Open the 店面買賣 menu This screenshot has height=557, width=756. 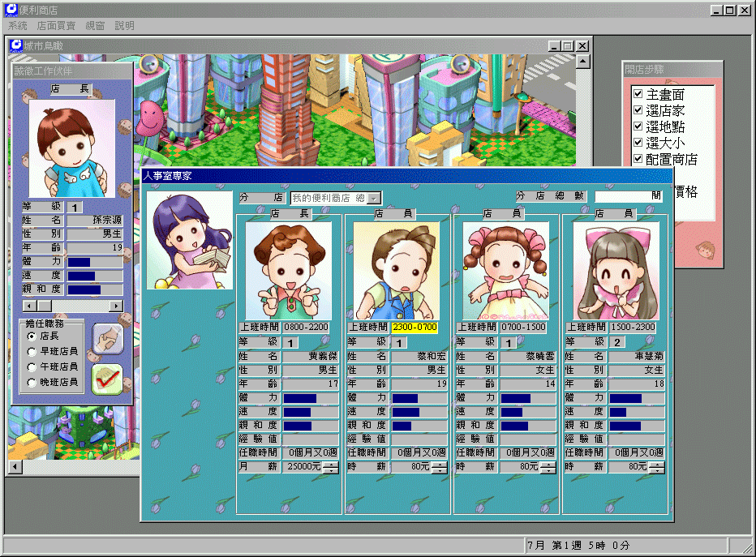tap(56, 26)
